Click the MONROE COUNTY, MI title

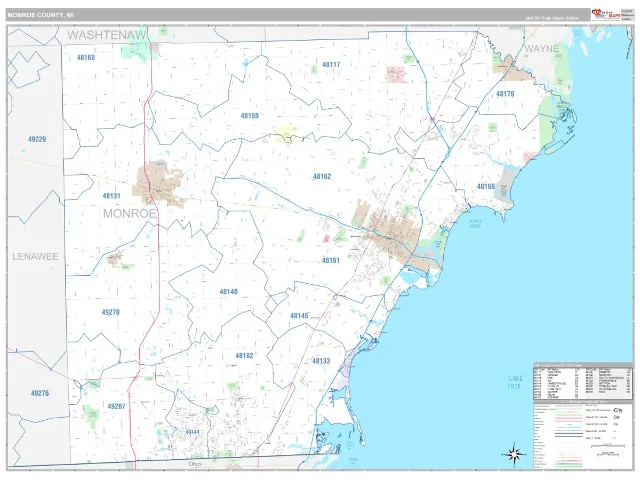click(41, 15)
